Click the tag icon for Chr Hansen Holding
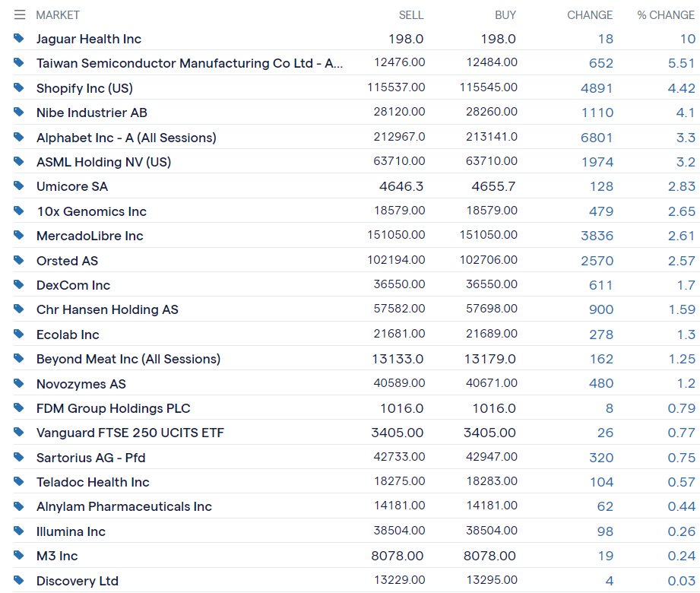This screenshot has width=700, height=593. [19, 309]
